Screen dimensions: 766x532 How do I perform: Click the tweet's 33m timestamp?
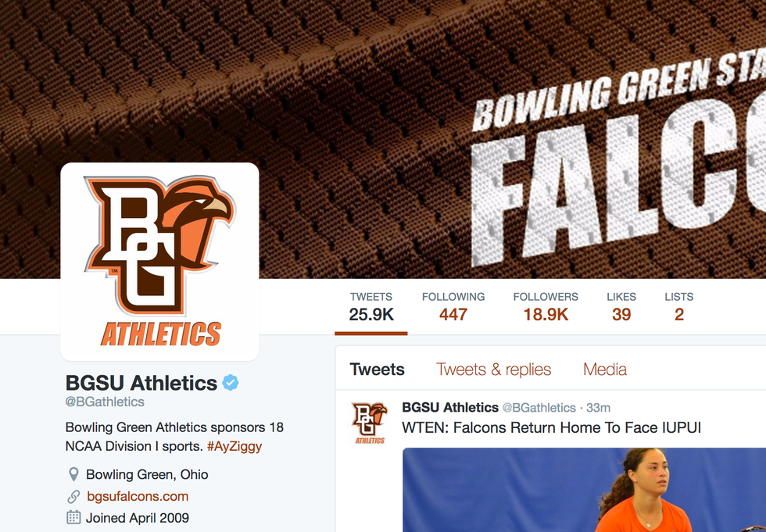coord(599,408)
